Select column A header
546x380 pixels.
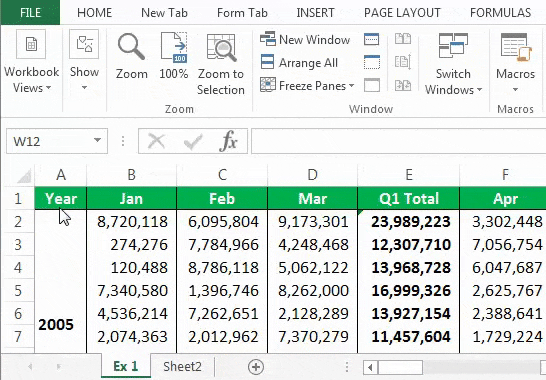point(61,175)
